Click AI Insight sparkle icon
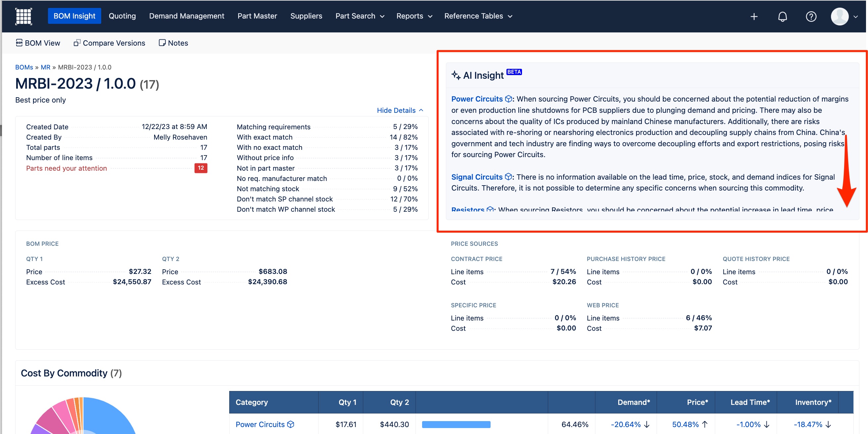 tap(456, 75)
